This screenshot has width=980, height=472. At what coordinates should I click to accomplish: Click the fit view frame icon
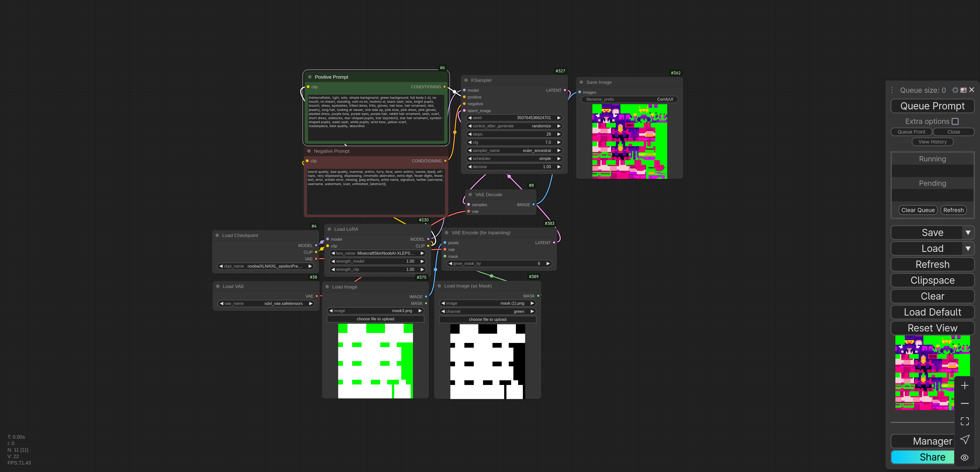(x=964, y=421)
